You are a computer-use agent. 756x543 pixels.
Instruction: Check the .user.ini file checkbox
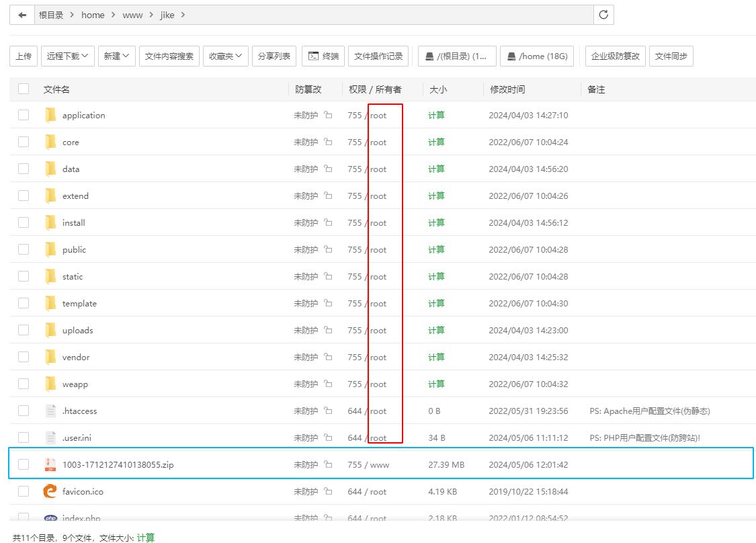[23, 437]
